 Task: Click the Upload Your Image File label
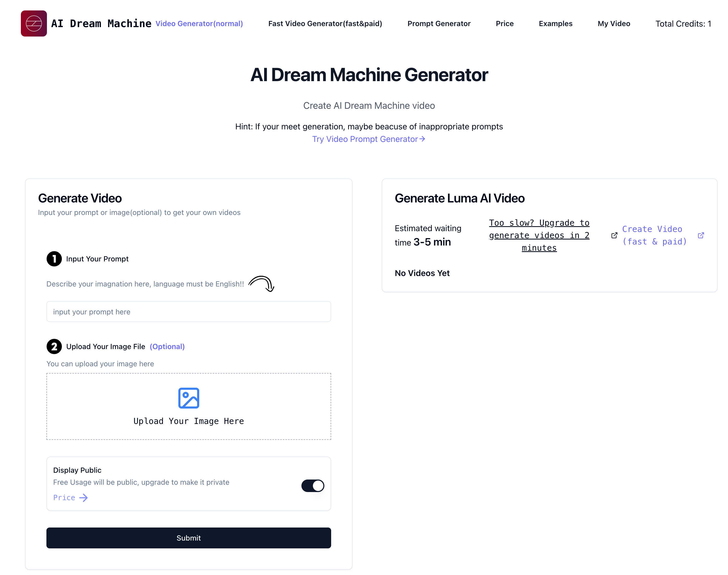click(x=106, y=346)
